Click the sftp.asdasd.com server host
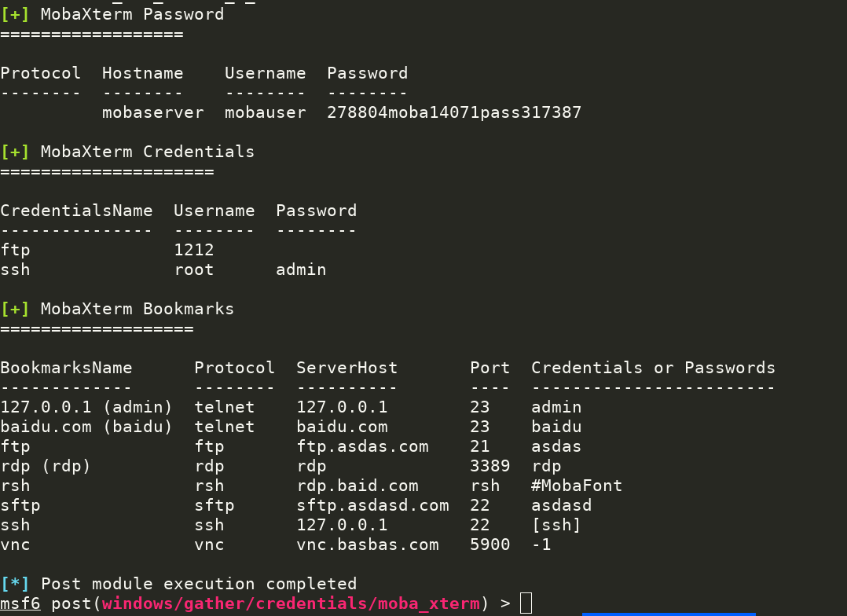The image size is (847, 616). point(372,505)
